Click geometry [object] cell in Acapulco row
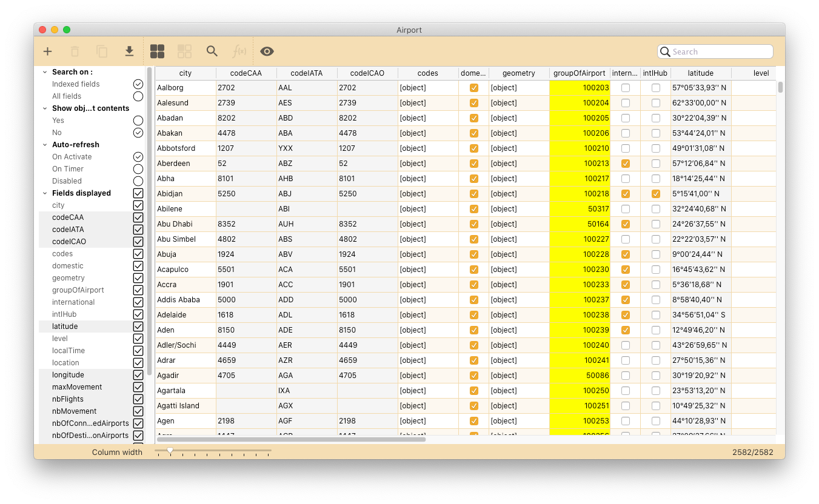Screen dimensions: 819x504 coord(519,270)
